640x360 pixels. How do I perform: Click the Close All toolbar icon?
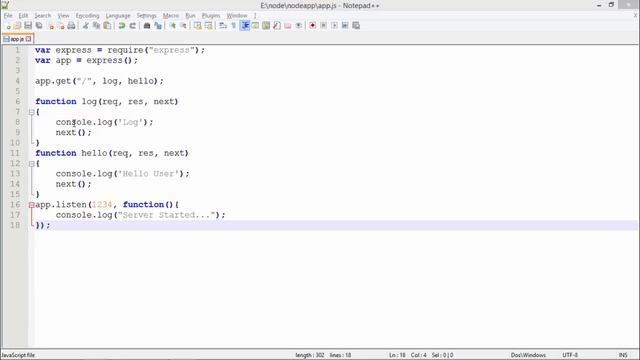click(61, 26)
